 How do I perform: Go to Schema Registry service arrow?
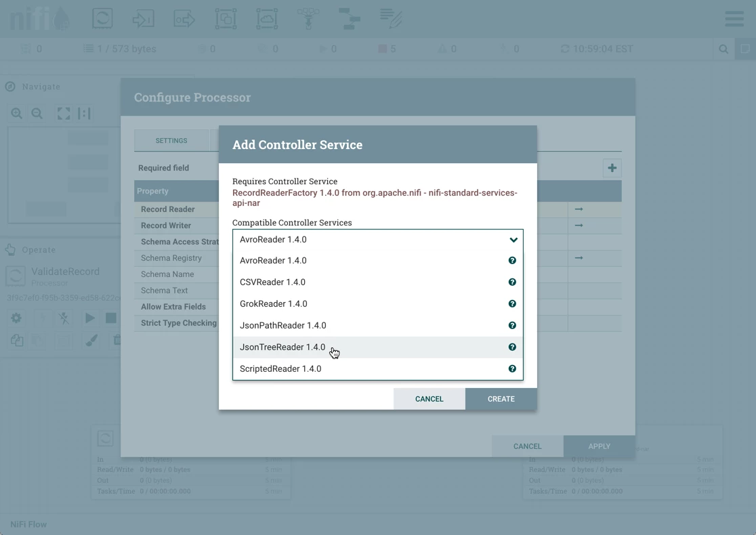pos(579,258)
